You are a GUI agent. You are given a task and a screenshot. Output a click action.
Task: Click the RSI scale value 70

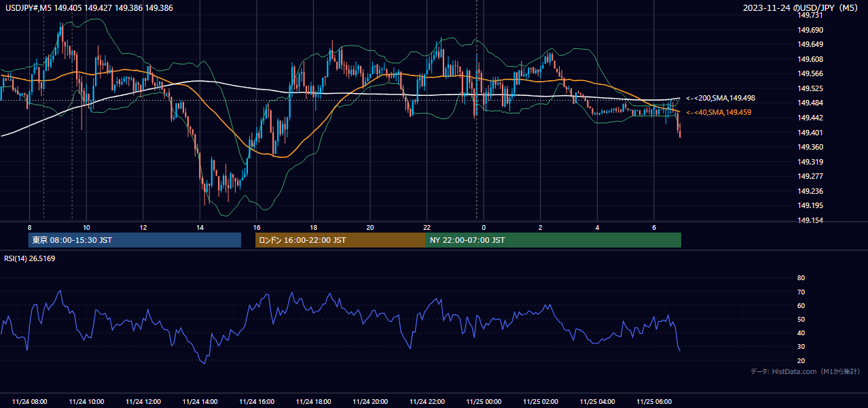point(801,292)
